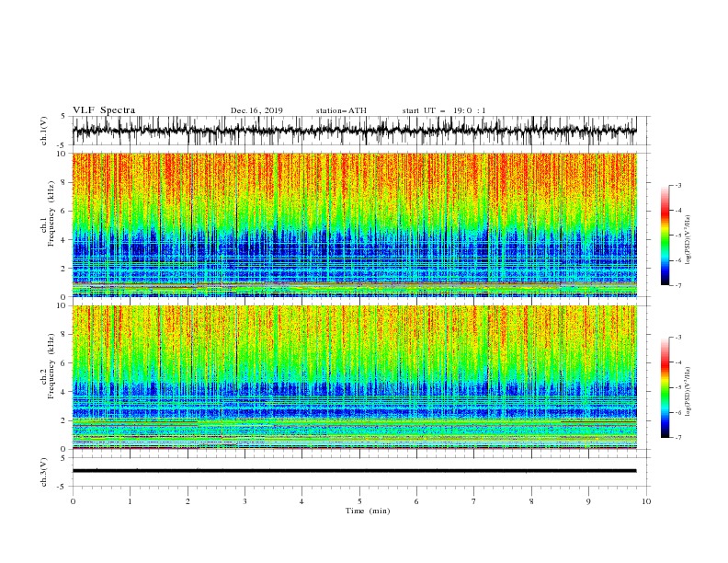This screenshot has height=563, width=728.
Task: Click the ch.2 frequency axis "4" tick label
Action: [x=65, y=392]
